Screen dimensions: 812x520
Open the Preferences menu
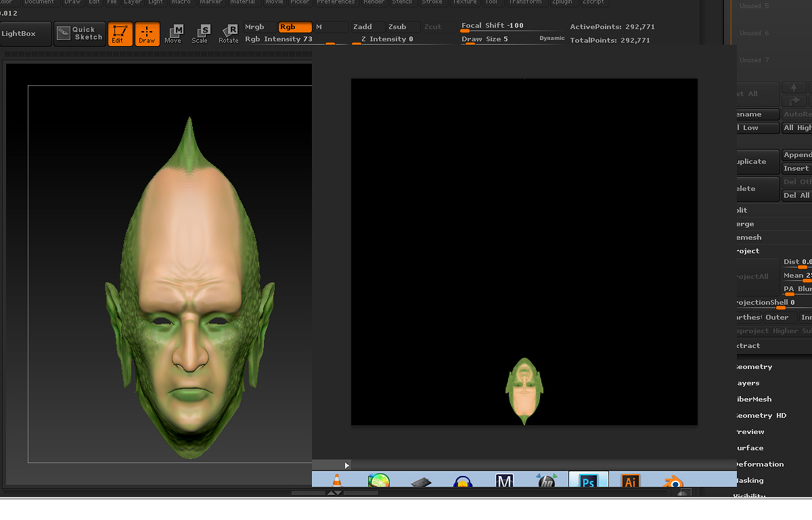coord(336,3)
